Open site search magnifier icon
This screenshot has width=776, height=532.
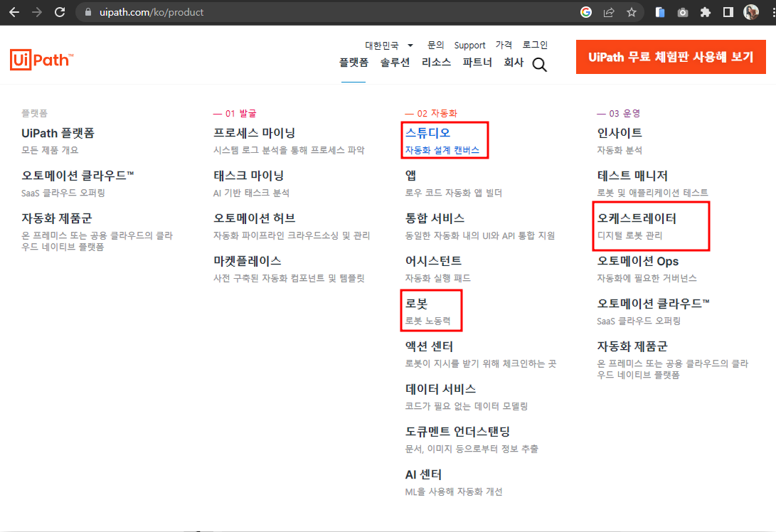(x=539, y=64)
